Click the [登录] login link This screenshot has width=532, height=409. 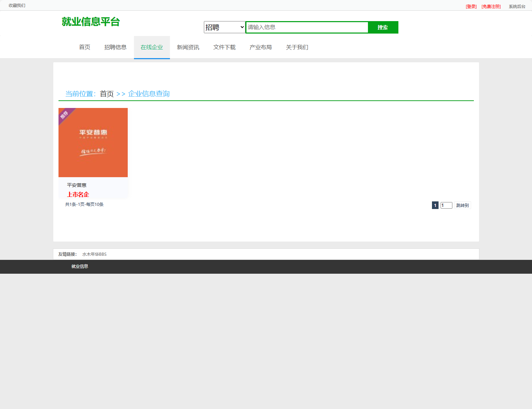[471, 6]
